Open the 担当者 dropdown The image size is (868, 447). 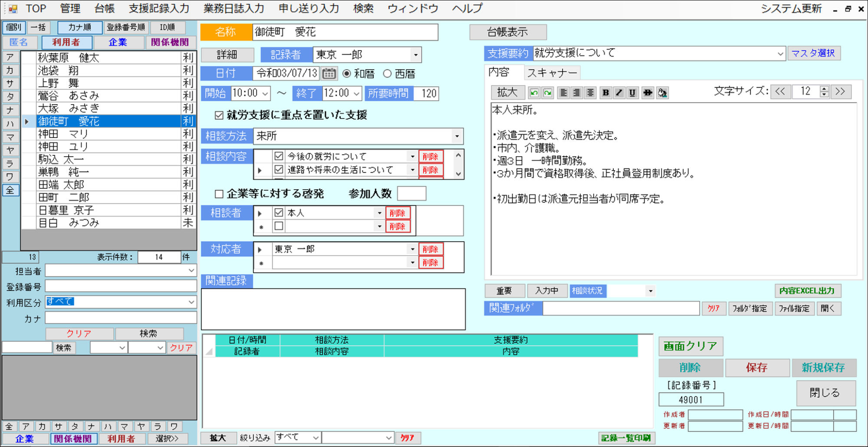(191, 270)
